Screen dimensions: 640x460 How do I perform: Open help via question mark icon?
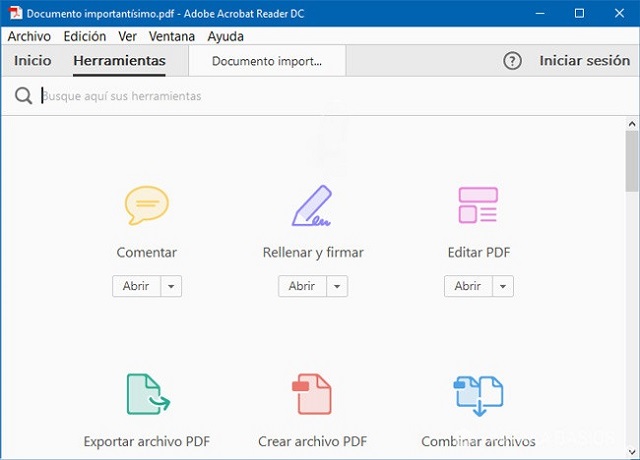tap(512, 61)
